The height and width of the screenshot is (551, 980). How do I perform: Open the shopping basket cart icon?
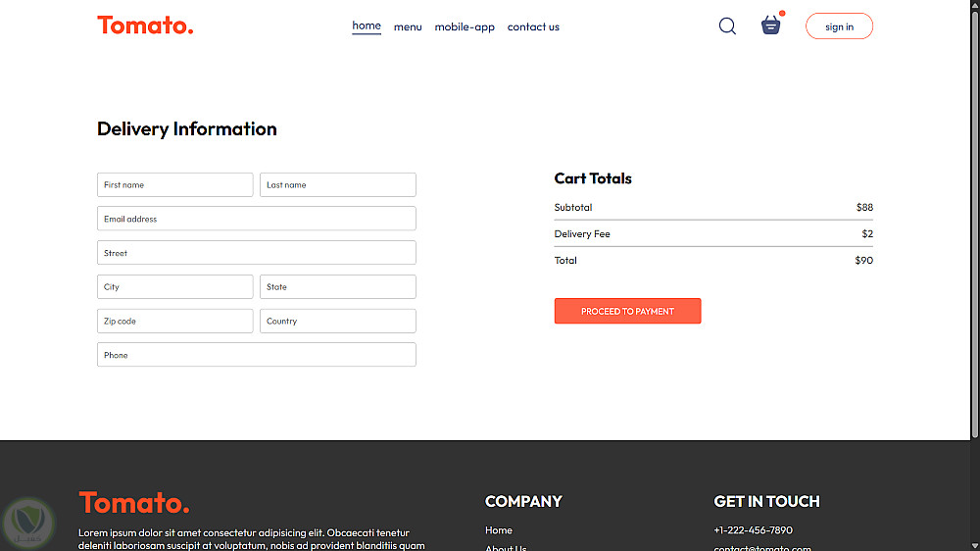coord(771,26)
